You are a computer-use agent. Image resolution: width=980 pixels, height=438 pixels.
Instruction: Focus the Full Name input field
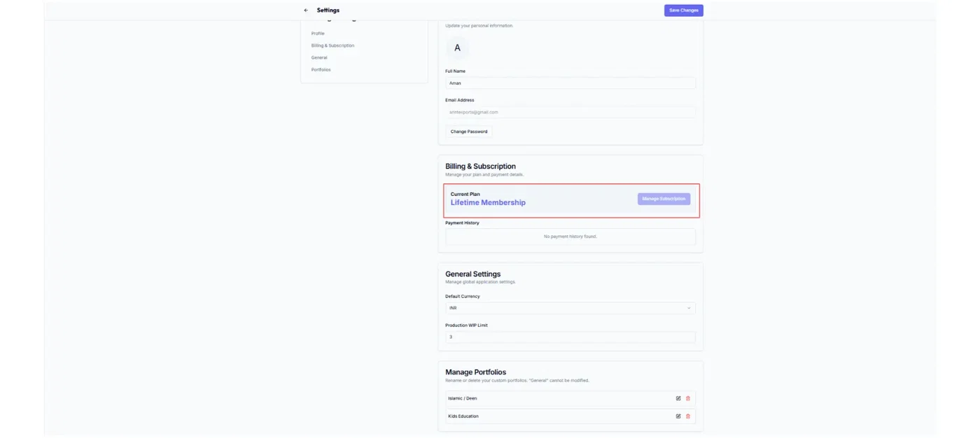570,83
